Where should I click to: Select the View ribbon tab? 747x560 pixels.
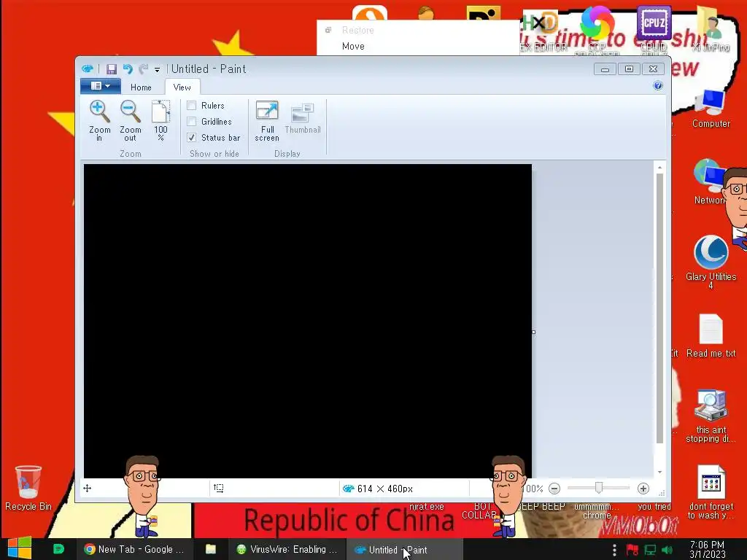tap(182, 87)
